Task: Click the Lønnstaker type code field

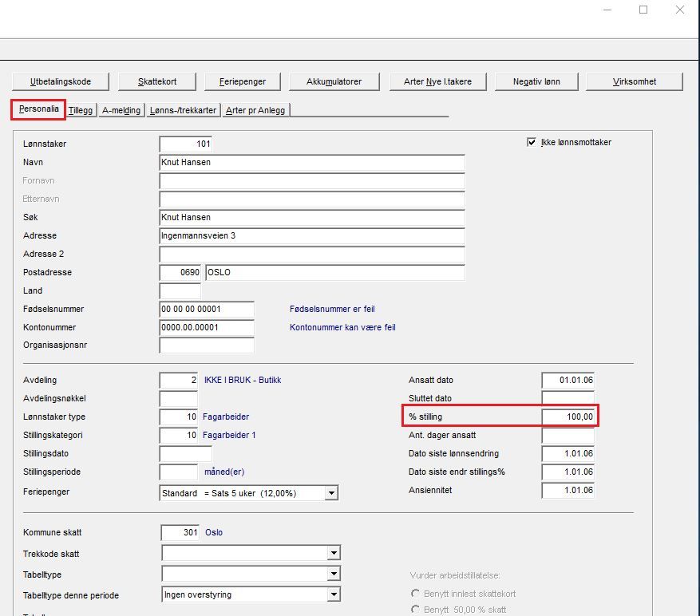Action: [x=179, y=417]
